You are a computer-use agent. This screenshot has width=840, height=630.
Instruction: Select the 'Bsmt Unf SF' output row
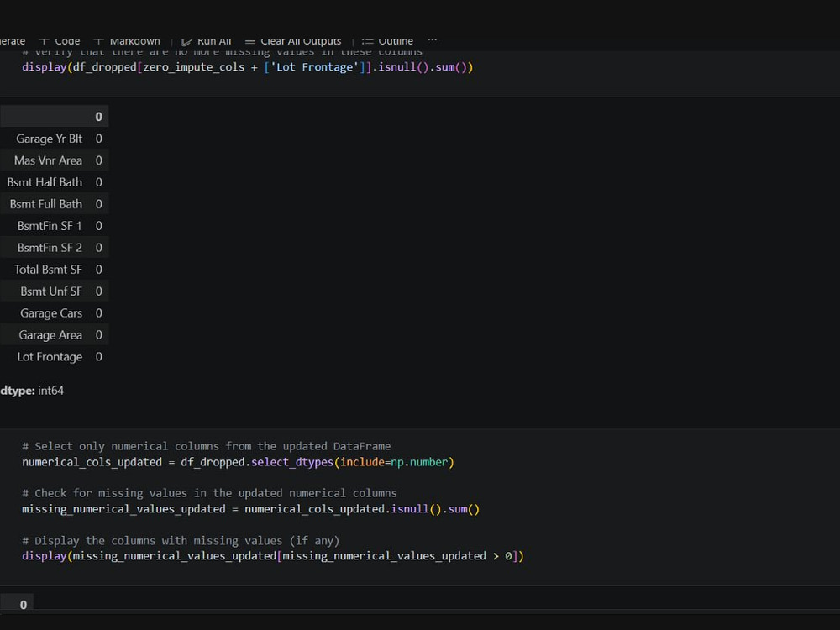click(54, 291)
